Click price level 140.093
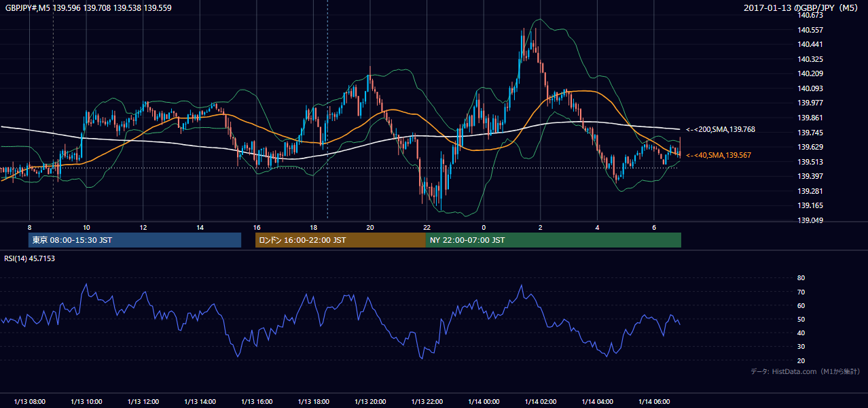Screen dimensions: 868x408 point(810,88)
